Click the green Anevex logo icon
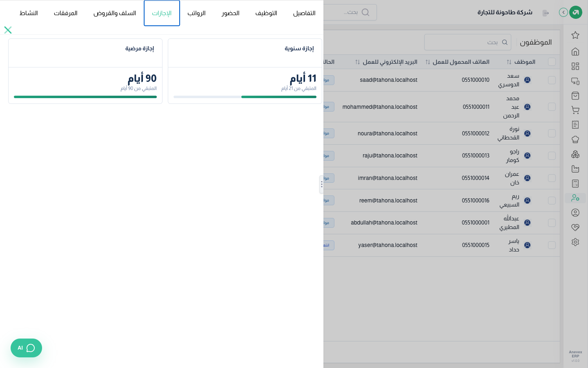 pos(576,12)
